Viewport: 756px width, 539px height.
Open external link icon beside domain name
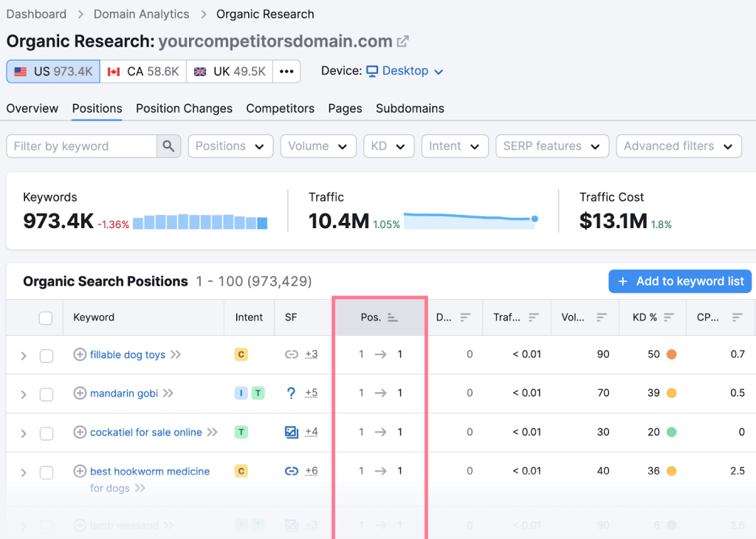[403, 41]
